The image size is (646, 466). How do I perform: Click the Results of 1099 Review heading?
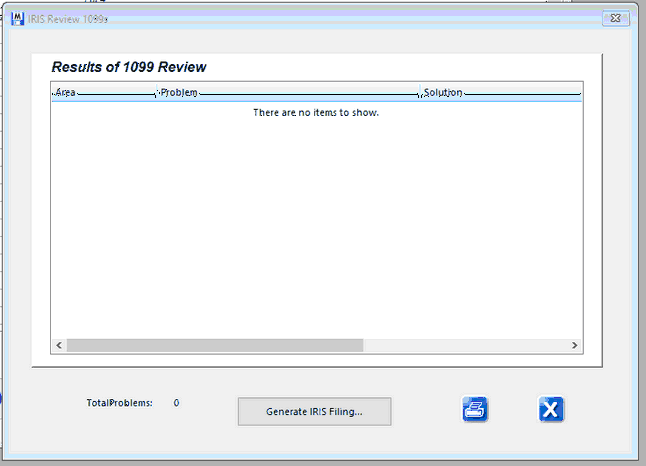(x=129, y=67)
